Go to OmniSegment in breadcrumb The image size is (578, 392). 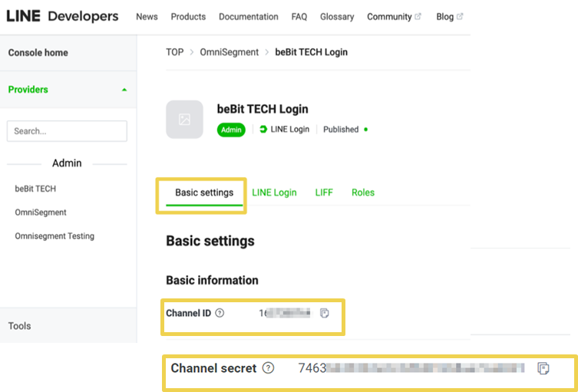230,52
